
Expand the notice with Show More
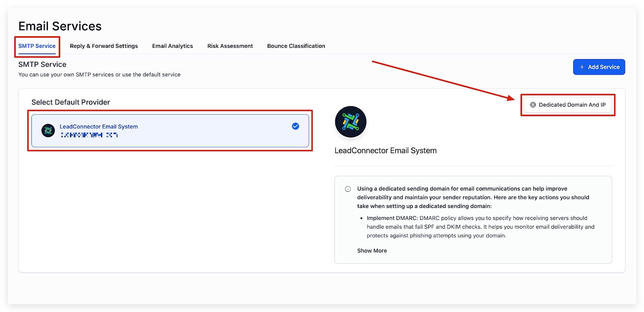click(372, 250)
